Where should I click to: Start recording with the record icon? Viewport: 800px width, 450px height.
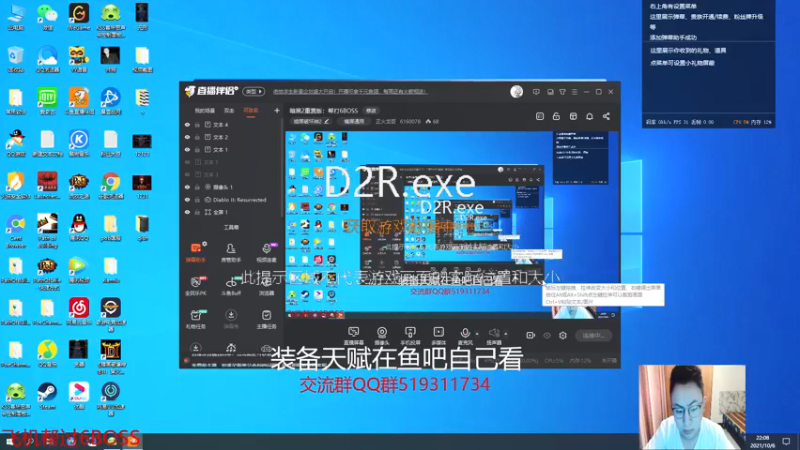[531, 335]
